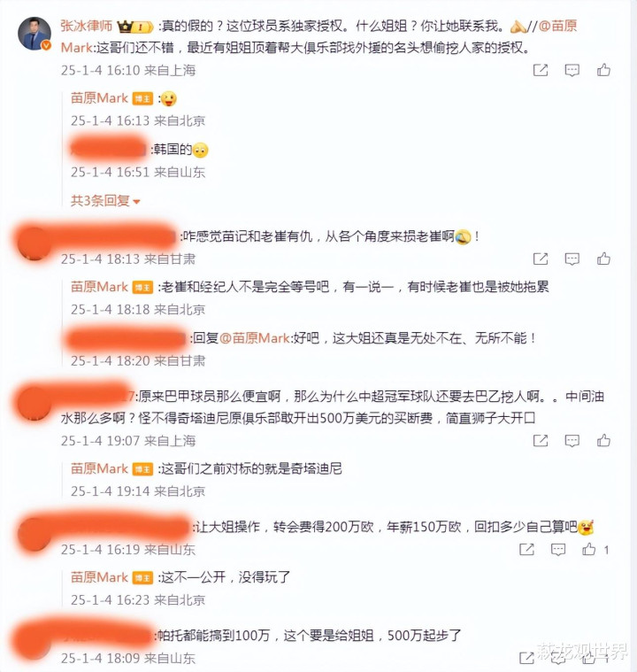Click the crown VIP badge beside 张冰律师
Screen dimensions: 637x672
click(x=135, y=27)
